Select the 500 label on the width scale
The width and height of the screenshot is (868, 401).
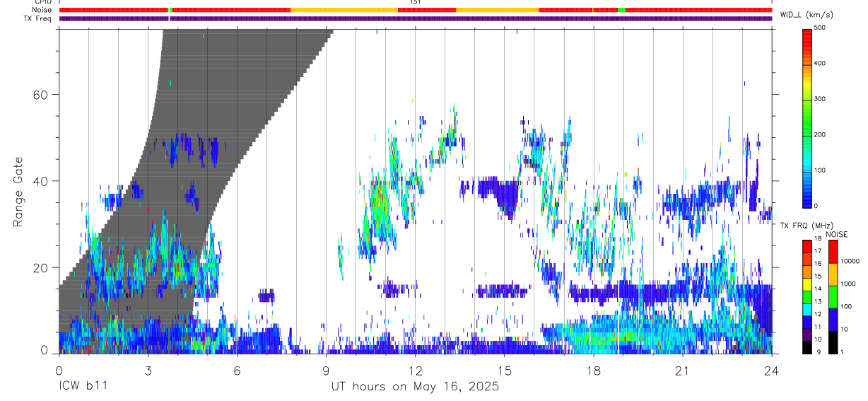pos(821,28)
